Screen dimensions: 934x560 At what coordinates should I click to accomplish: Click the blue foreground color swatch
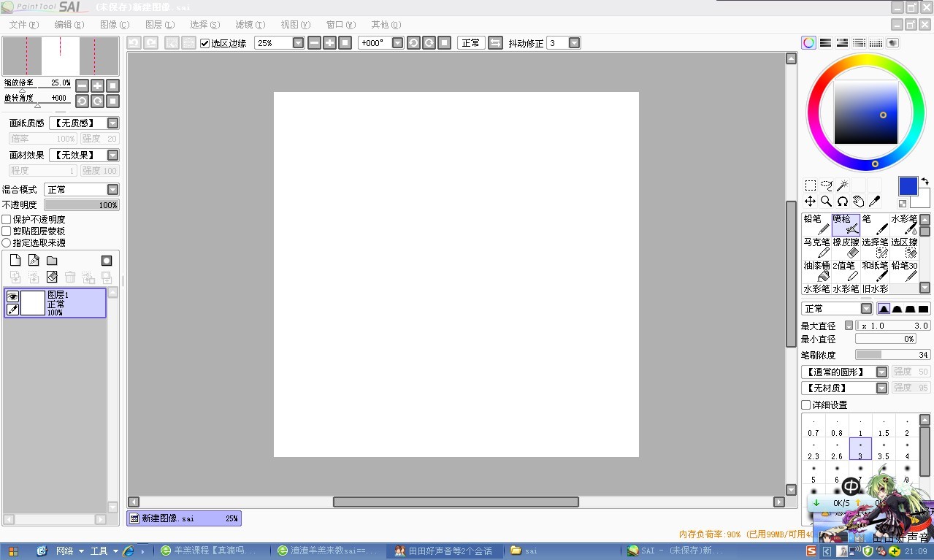[908, 186]
